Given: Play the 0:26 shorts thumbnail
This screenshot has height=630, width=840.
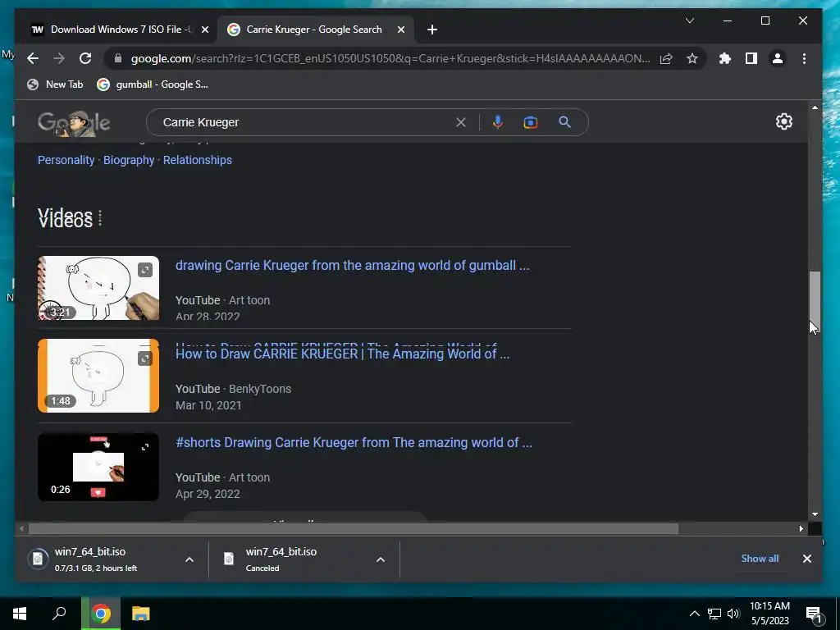Looking at the screenshot, I should (98, 467).
